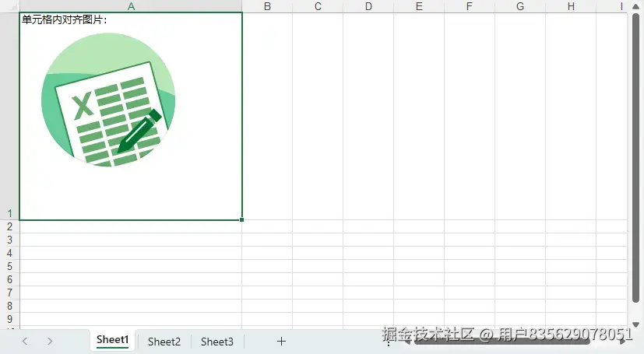Click the vertical scrollbar down arrow
This screenshot has height=354, width=644.
coord(635,325)
